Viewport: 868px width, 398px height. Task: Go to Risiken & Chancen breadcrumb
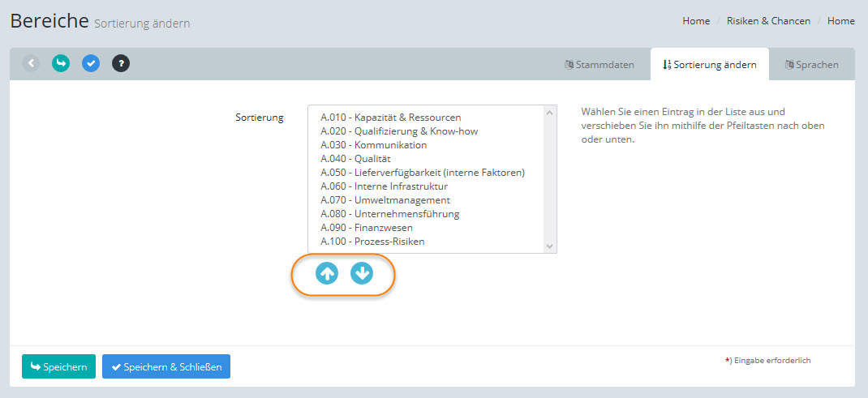click(x=768, y=21)
